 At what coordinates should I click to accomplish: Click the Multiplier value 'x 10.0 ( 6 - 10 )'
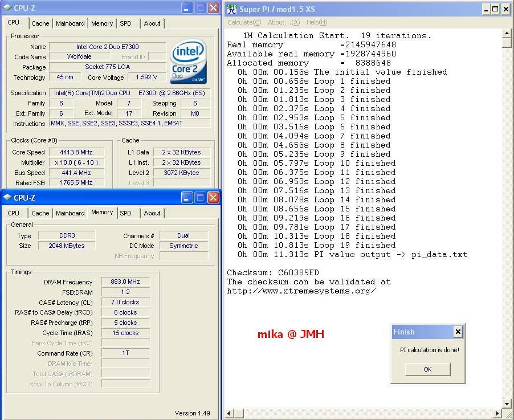pos(76,162)
